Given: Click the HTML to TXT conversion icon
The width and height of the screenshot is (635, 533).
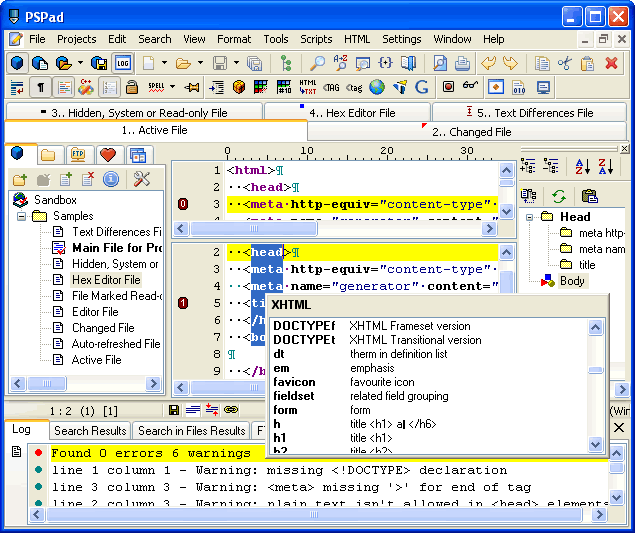Looking at the screenshot, I should tap(308, 87).
